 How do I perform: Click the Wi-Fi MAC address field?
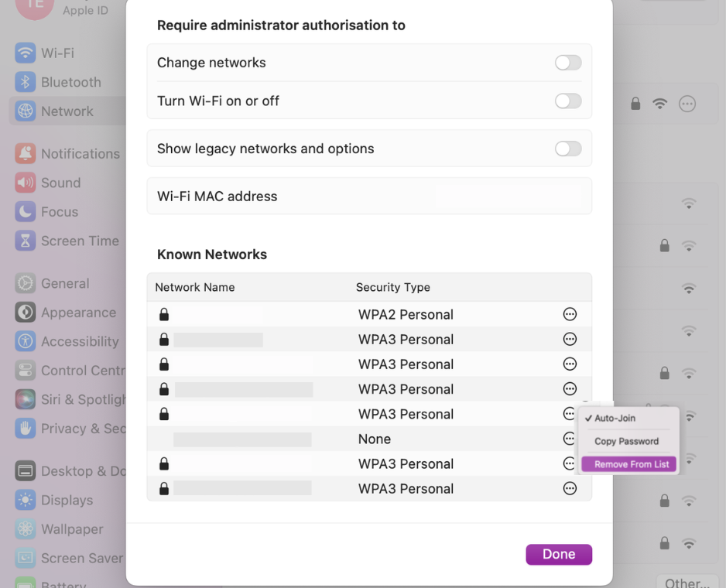pyautogui.click(x=369, y=196)
